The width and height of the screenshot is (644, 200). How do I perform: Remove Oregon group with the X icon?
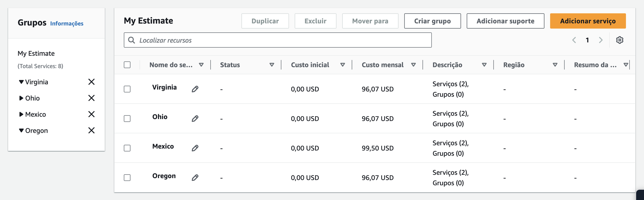(x=91, y=130)
